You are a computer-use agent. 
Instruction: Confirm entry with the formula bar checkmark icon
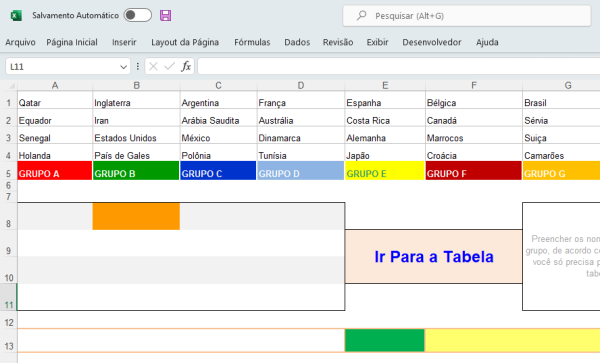[169, 67]
